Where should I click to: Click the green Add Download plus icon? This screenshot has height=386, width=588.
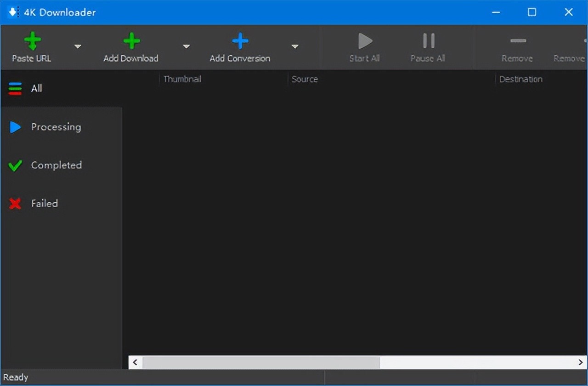tap(131, 41)
